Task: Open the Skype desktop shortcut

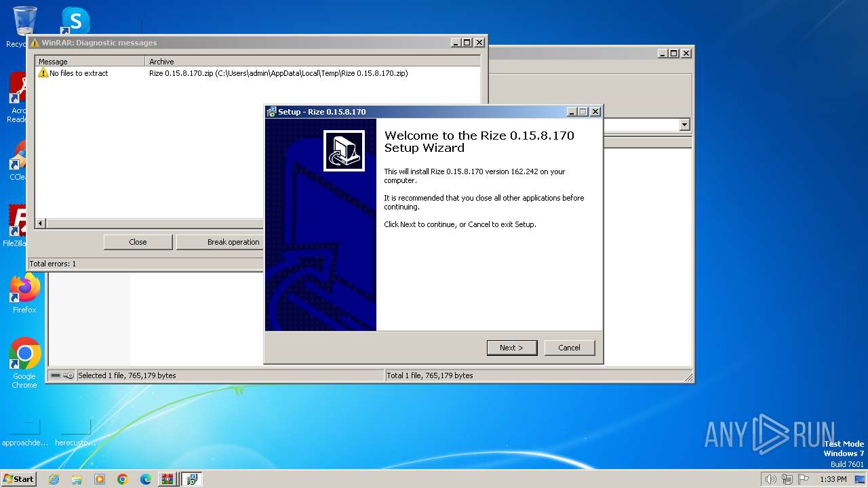Action: pos(75,20)
